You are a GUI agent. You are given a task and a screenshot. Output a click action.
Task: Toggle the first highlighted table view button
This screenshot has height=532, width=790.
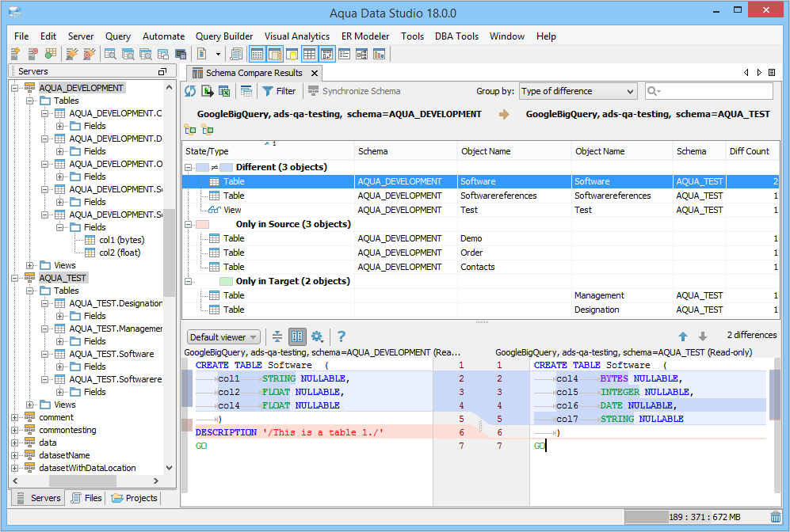point(257,54)
